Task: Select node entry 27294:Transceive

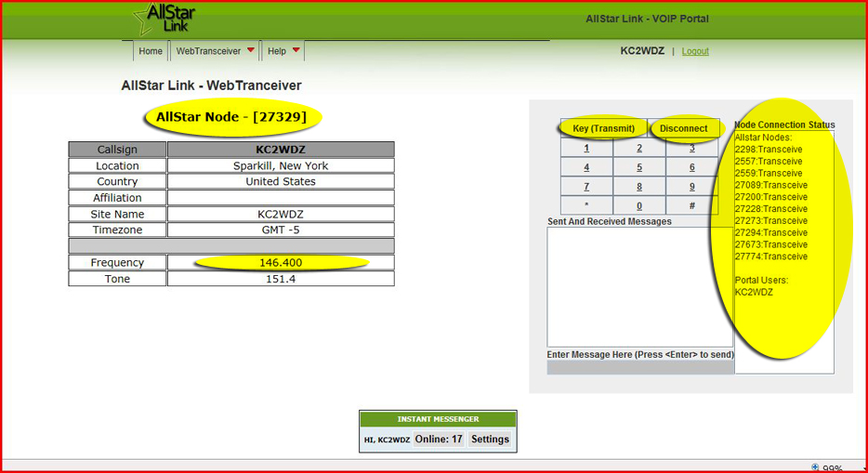Action: pyautogui.click(x=771, y=233)
